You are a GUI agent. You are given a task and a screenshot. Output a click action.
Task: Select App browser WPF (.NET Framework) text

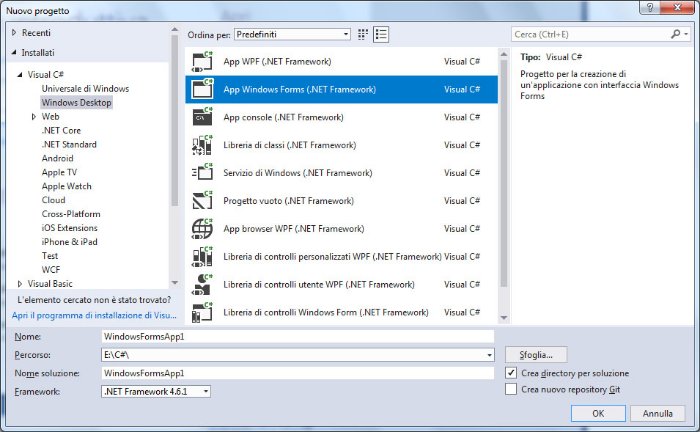pyautogui.click(x=294, y=228)
